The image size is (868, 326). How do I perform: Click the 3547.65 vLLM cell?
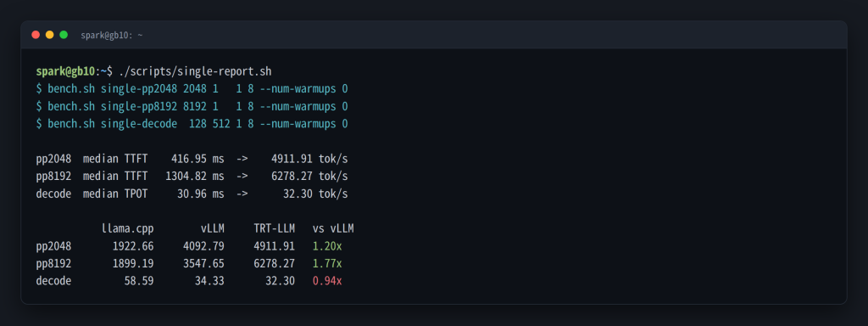tap(203, 263)
